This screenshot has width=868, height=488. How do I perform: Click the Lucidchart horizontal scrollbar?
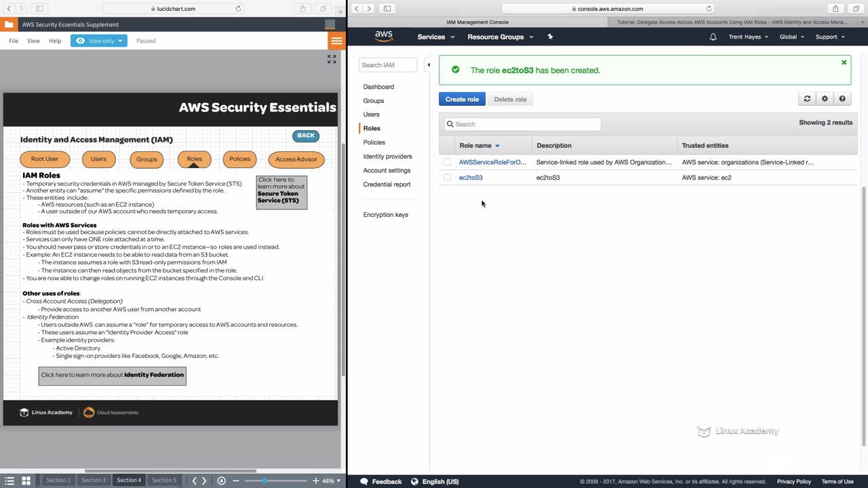click(x=170, y=470)
